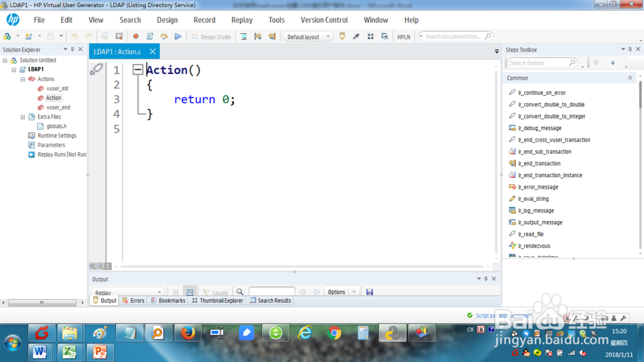The image size is (644, 362).
Task: Click the output shield icon in toolbar
Action: (x=342, y=36)
